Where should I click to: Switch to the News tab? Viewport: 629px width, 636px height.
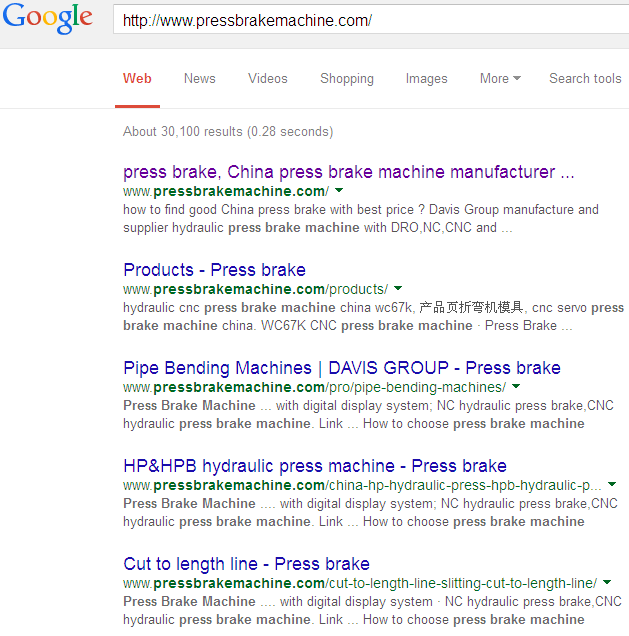[200, 78]
